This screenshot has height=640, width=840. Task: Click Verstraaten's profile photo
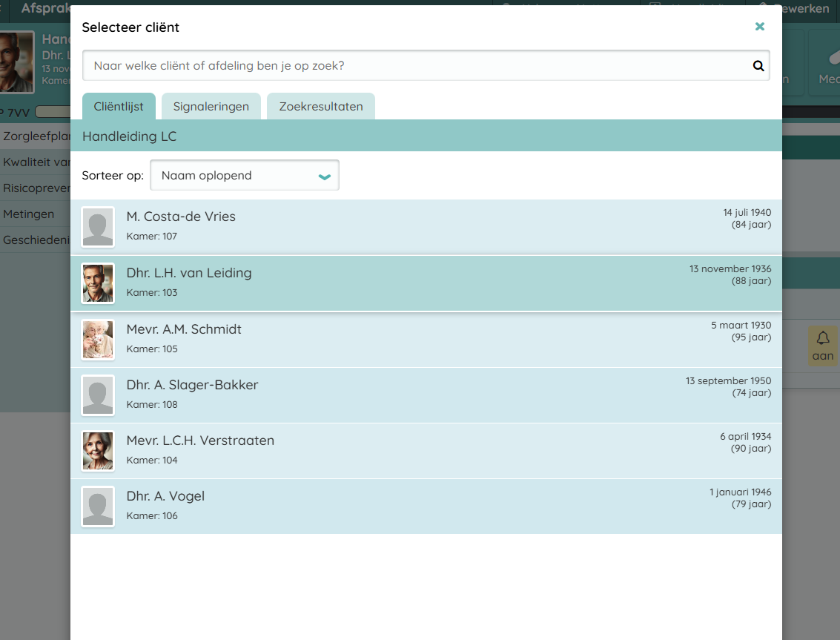pyautogui.click(x=98, y=451)
